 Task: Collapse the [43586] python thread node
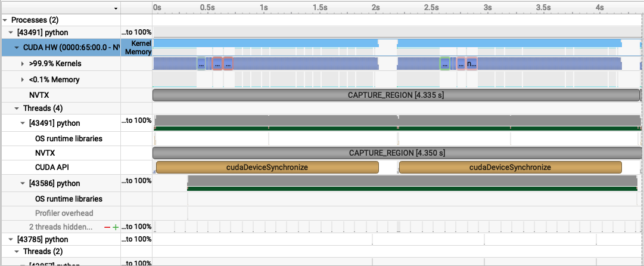click(23, 183)
